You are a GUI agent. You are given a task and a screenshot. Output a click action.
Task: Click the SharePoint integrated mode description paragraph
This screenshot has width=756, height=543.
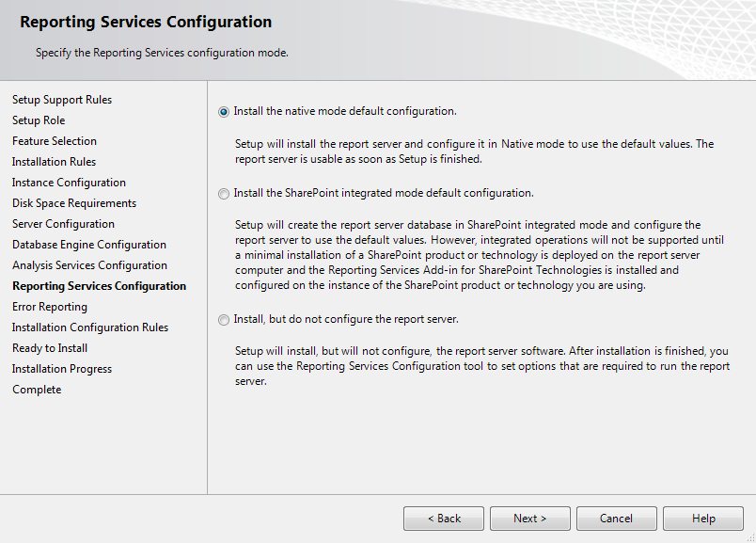[480, 255]
